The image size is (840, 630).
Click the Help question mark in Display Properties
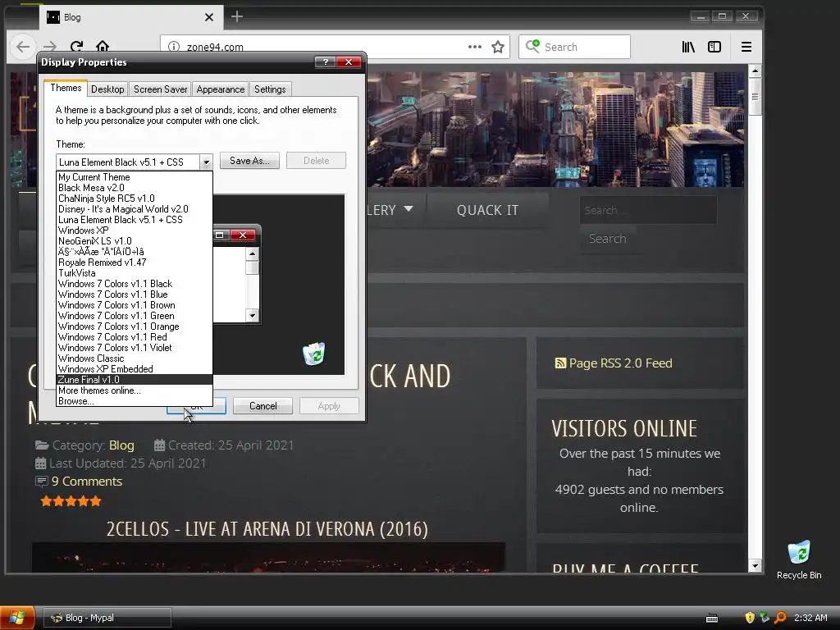tap(325, 62)
